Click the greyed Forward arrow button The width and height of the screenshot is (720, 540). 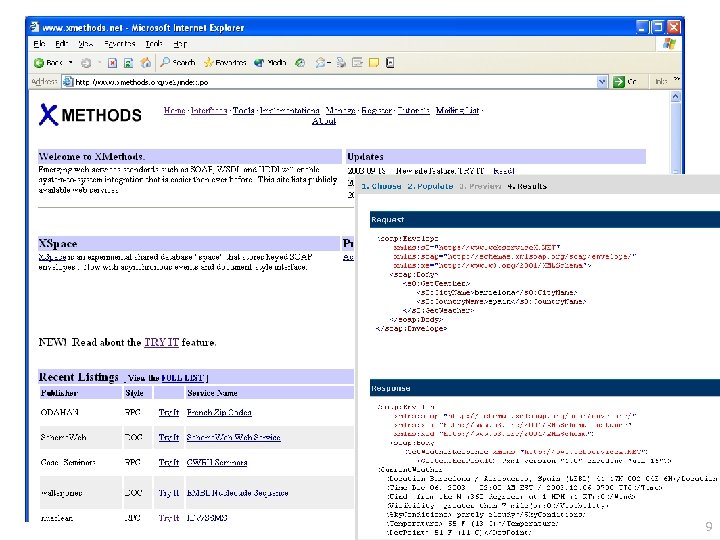86,63
